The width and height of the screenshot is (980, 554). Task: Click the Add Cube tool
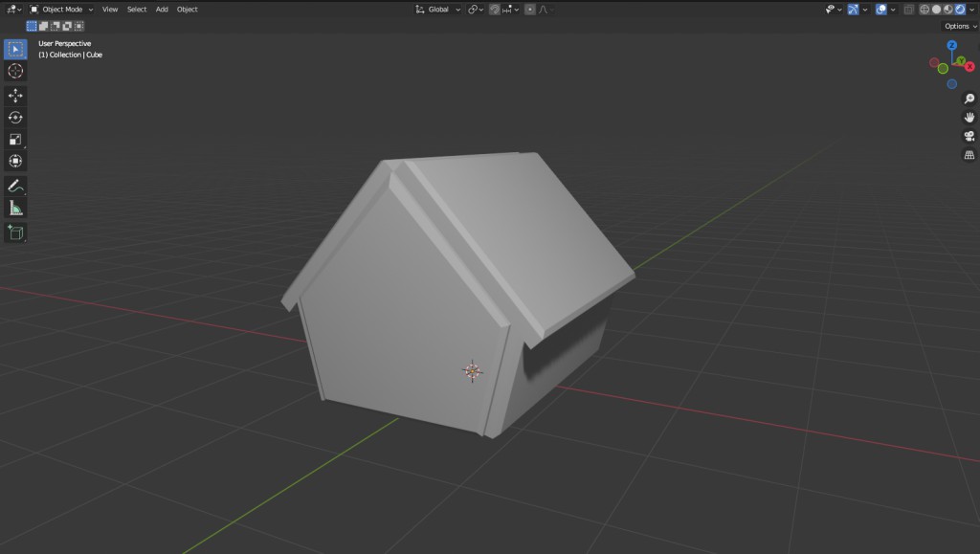tap(15, 233)
